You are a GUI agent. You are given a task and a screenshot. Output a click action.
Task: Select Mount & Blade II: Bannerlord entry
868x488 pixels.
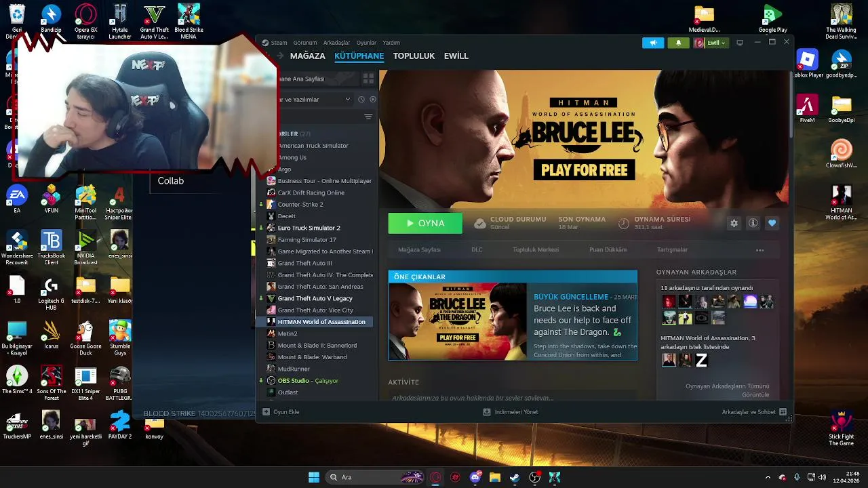pos(316,346)
